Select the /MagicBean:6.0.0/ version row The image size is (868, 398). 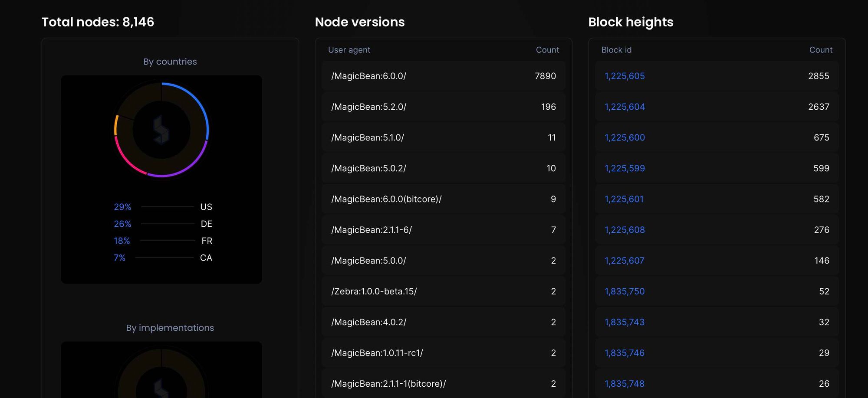coord(443,76)
